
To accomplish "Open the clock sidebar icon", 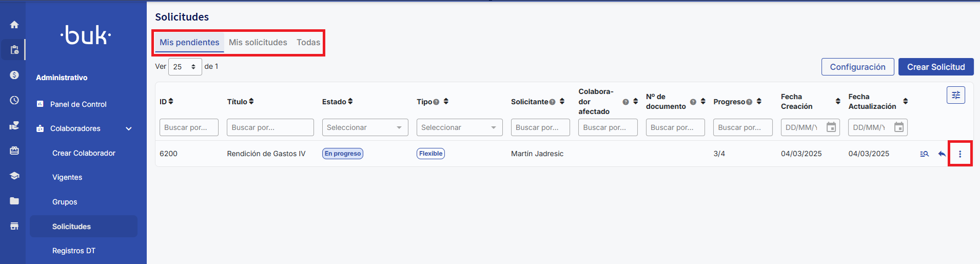I will (14, 100).
